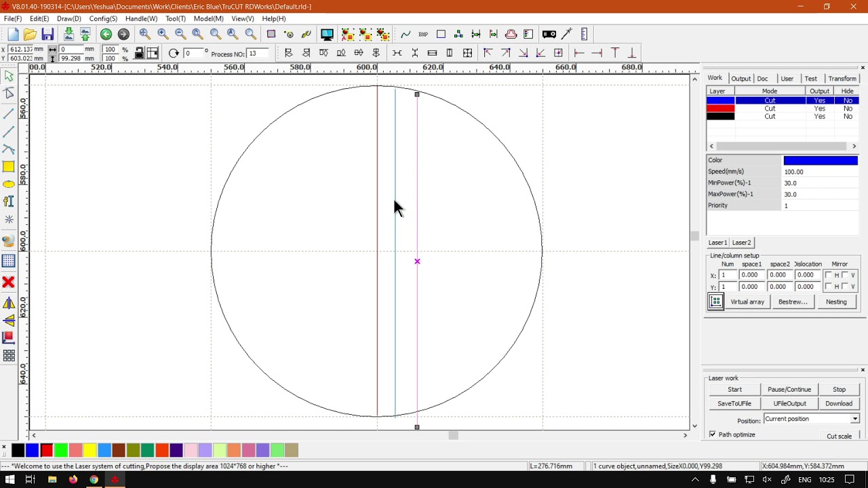Click the rotate icon beside the angle field
The width and height of the screenshot is (868, 488).
click(174, 54)
